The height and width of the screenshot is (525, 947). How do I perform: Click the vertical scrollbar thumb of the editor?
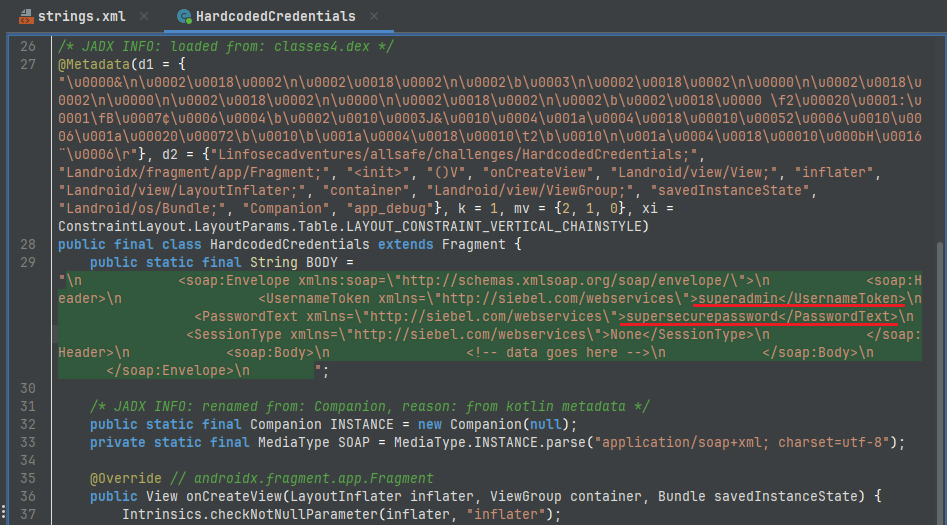point(940,383)
